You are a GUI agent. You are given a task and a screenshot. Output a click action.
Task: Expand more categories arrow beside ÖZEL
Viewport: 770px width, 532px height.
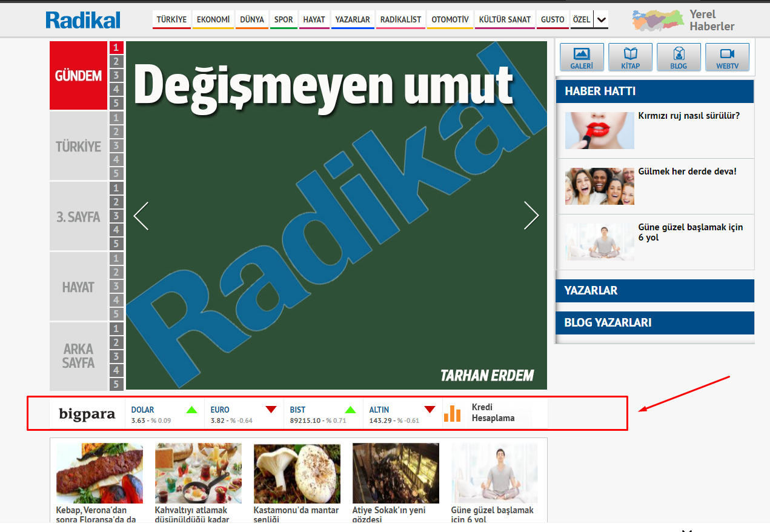601,20
